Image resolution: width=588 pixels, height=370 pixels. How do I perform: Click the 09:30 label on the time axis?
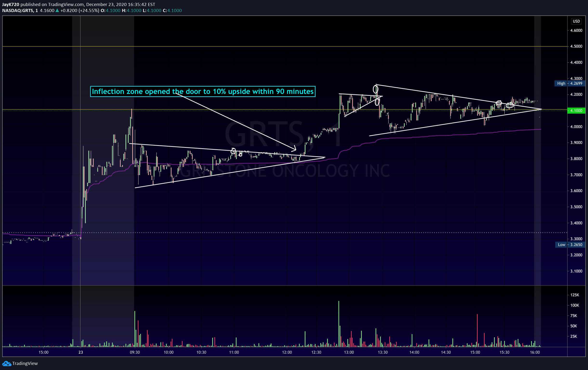coord(135,352)
